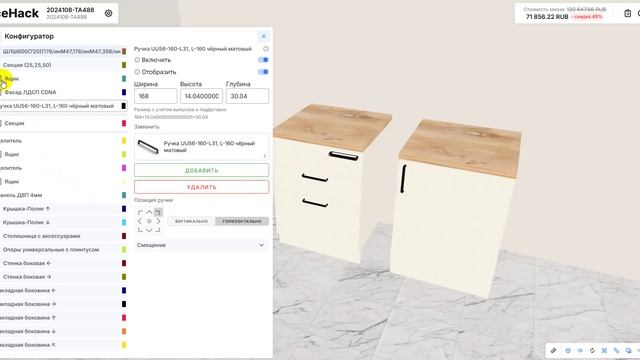
Task: Click the second round icon in bottom toolbar
Action: (568, 350)
